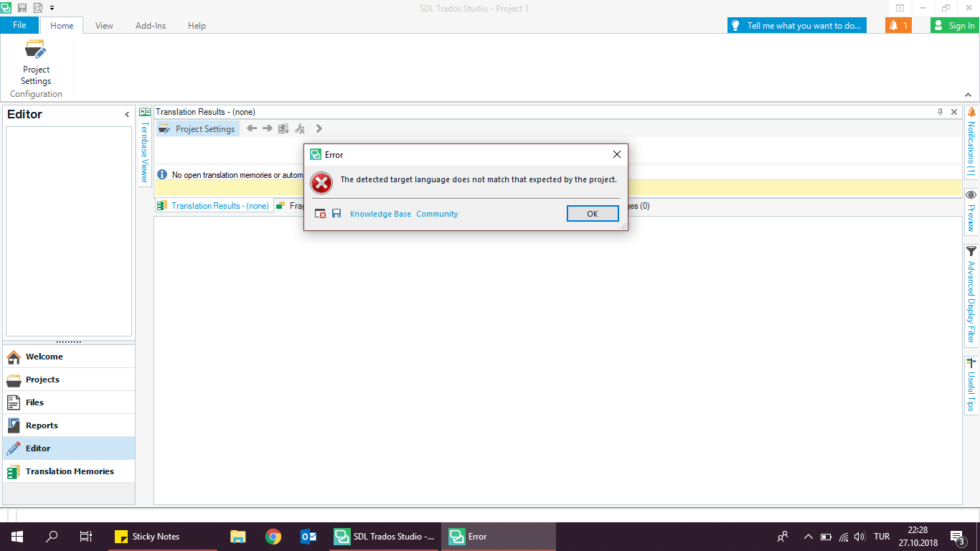Toggle auto-hide pin on Translation Results panel
The image size is (980, 551).
[x=940, y=112]
